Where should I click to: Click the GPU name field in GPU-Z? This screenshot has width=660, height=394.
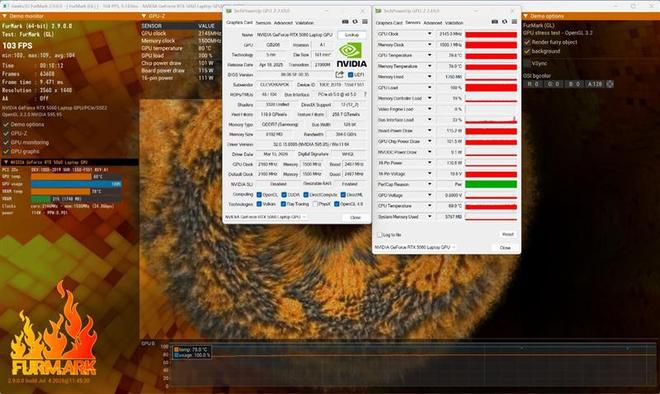pyautogui.click(x=295, y=35)
